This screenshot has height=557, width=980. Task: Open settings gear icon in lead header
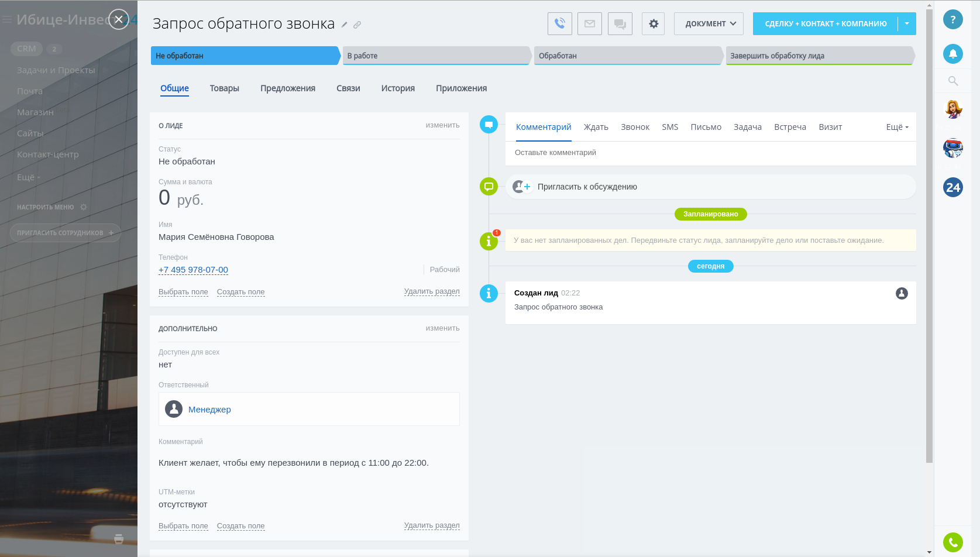(653, 24)
